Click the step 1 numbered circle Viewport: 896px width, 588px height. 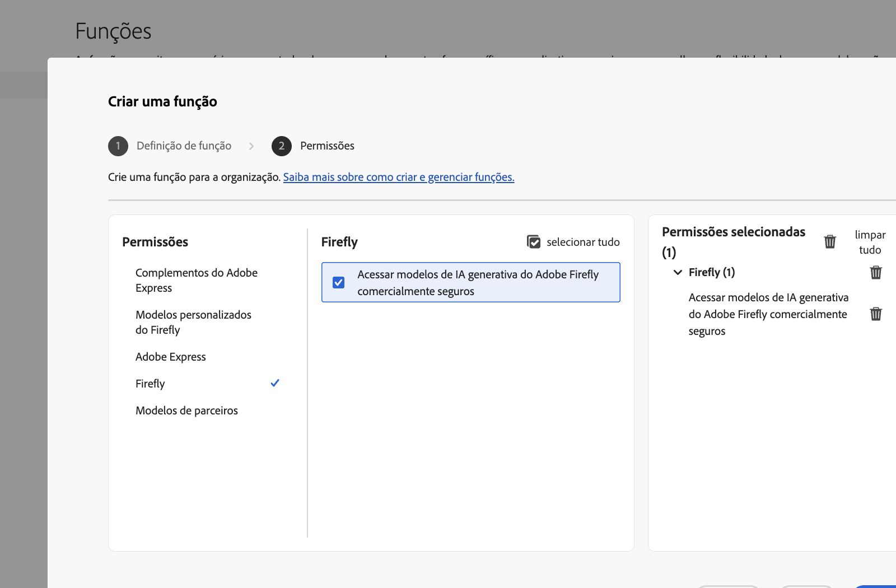point(118,146)
